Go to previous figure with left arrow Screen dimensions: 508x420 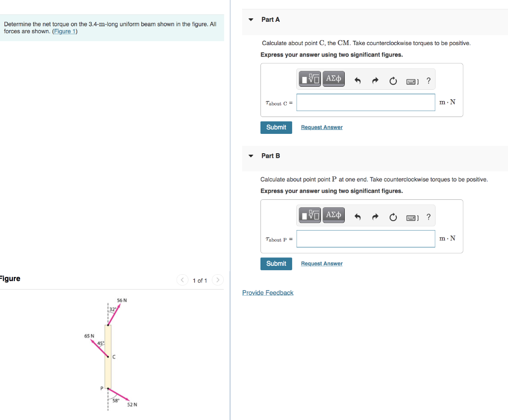pyautogui.click(x=182, y=280)
